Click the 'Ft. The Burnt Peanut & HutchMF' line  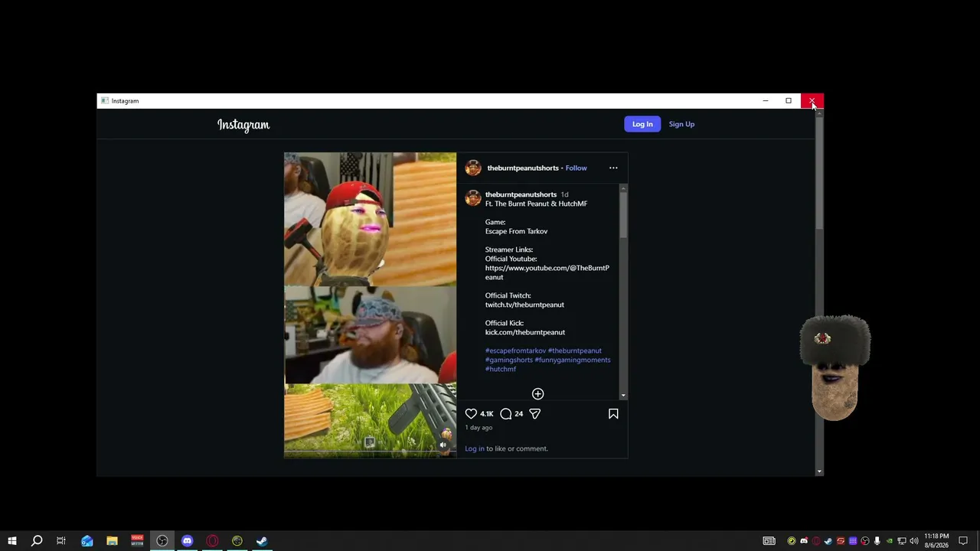[536, 204]
